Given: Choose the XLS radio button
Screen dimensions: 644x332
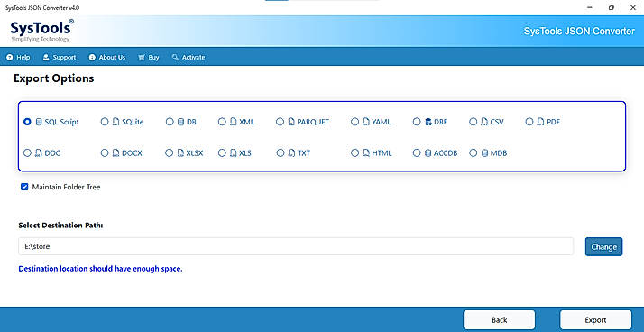Looking at the screenshot, I should [x=222, y=153].
